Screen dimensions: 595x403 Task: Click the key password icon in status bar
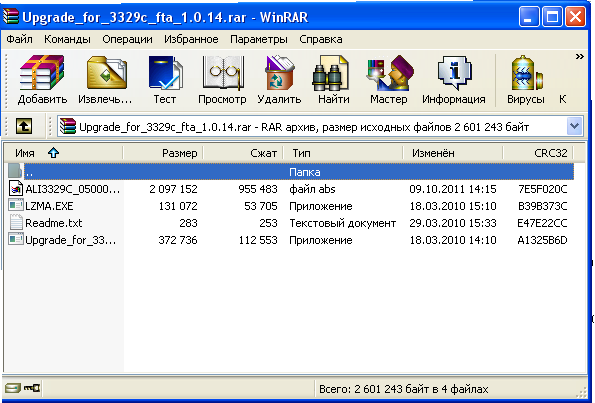[x=32, y=388]
